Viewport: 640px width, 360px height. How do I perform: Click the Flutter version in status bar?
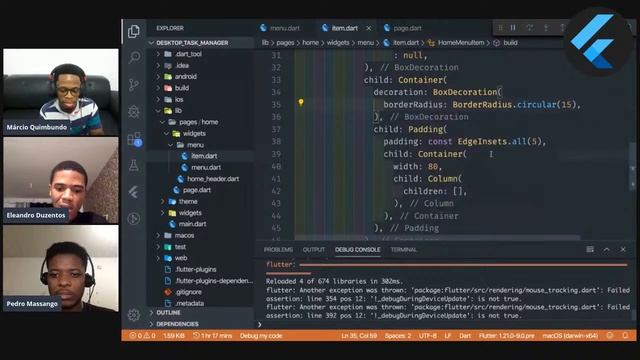click(x=507, y=336)
